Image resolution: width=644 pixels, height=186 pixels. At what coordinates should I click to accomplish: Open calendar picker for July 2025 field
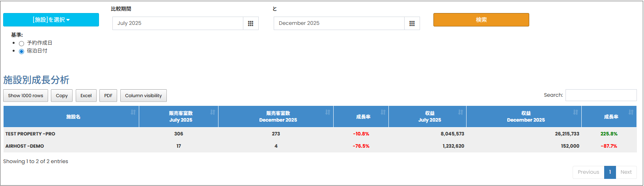click(250, 23)
